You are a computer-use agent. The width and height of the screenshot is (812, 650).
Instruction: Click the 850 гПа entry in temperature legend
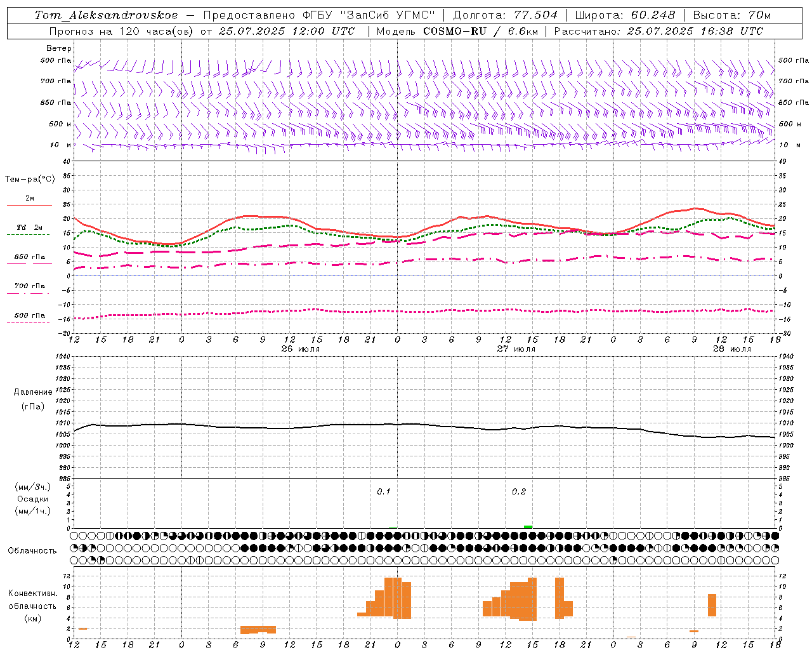coord(30,257)
